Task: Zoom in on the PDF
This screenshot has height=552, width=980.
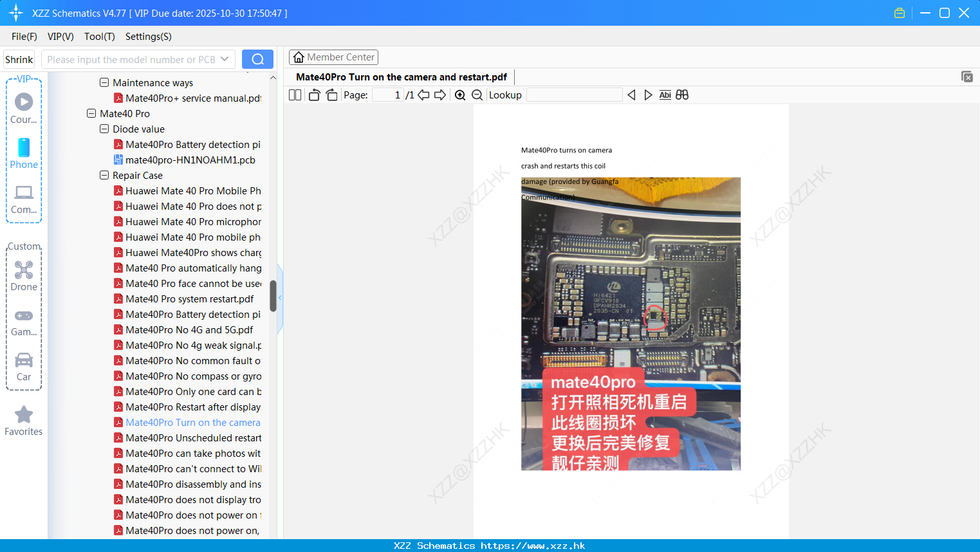Action: click(x=460, y=95)
